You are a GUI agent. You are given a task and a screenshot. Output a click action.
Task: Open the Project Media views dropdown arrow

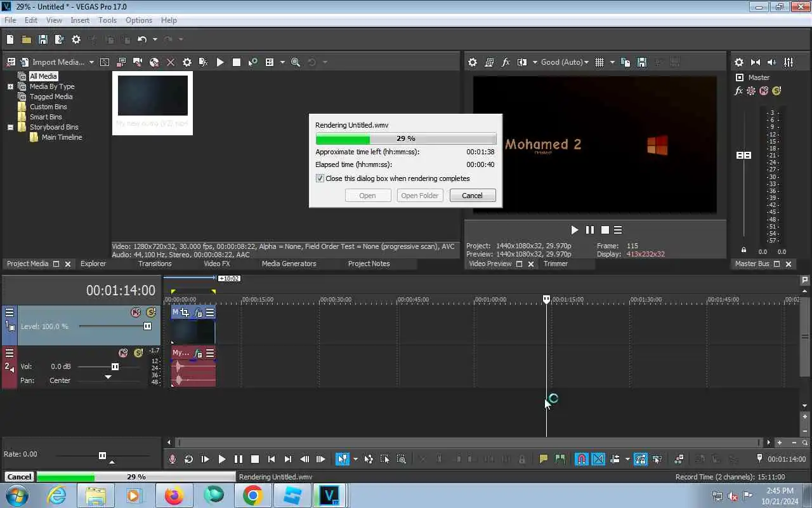[282, 62]
